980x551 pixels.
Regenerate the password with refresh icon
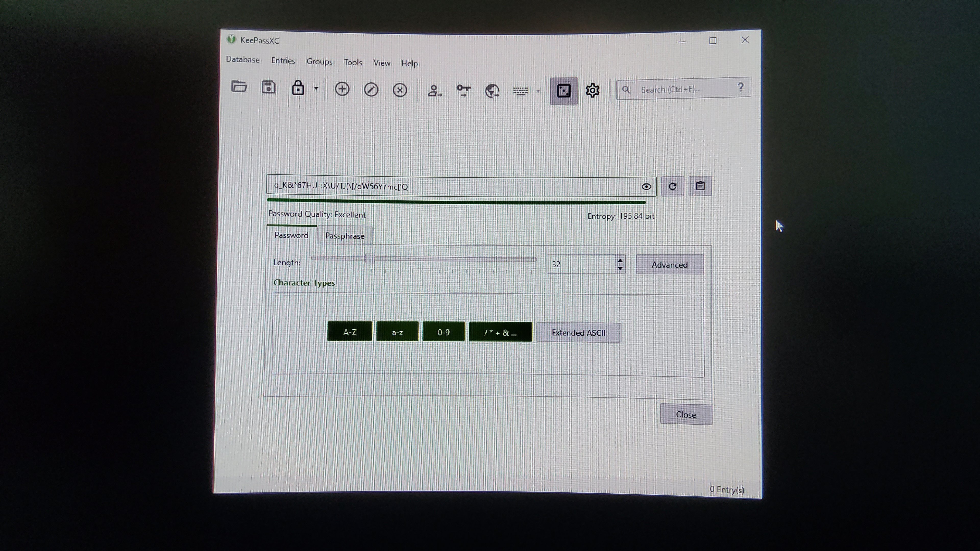pyautogui.click(x=672, y=186)
